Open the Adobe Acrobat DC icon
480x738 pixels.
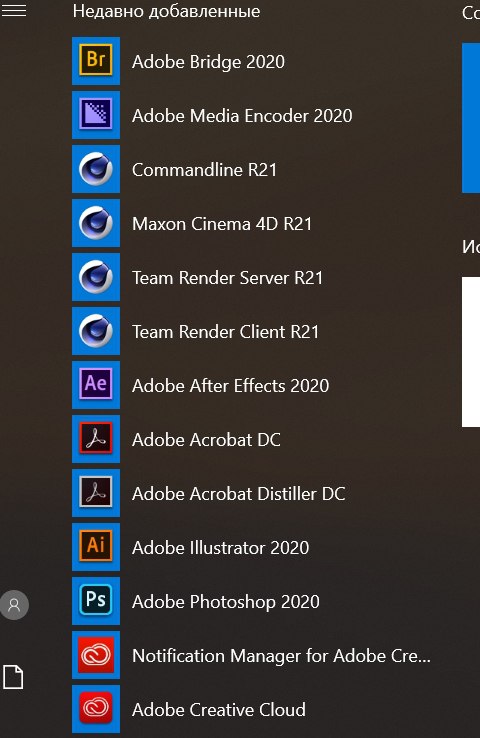[x=96, y=439]
